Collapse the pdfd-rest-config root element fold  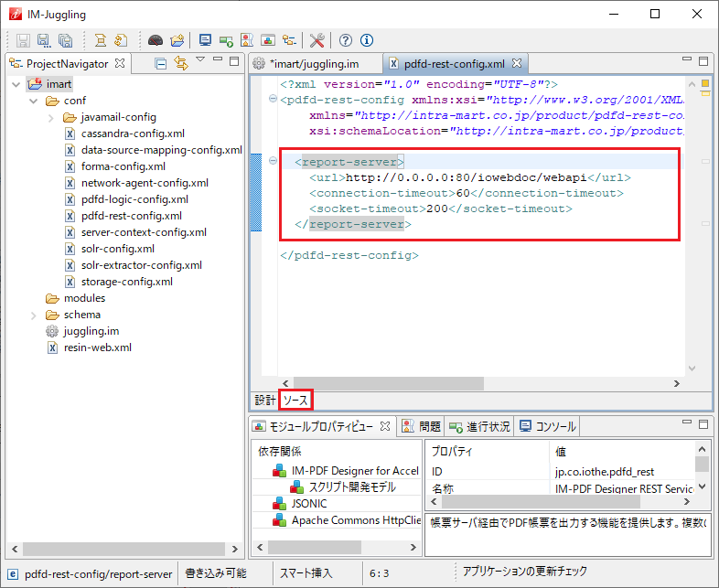click(274, 100)
